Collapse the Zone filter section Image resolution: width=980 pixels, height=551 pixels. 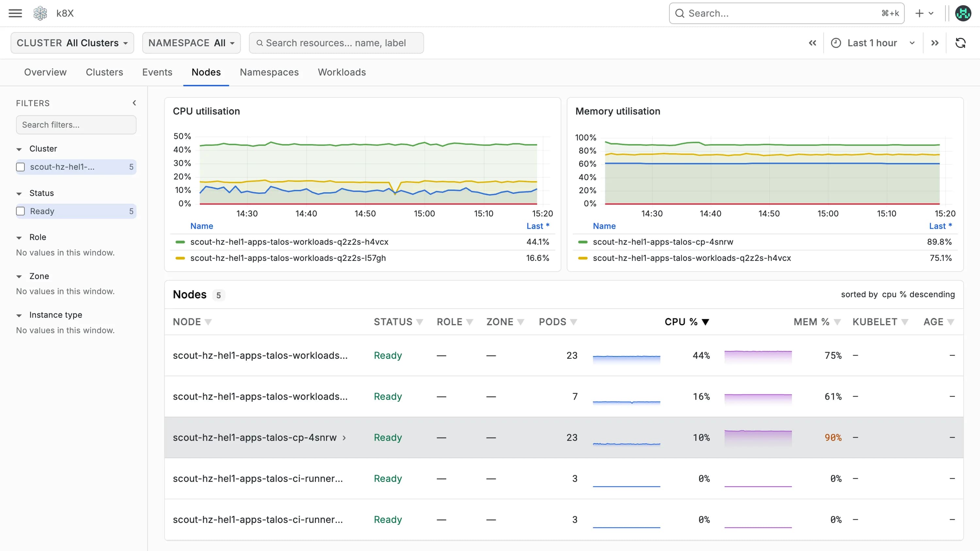pyautogui.click(x=19, y=276)
